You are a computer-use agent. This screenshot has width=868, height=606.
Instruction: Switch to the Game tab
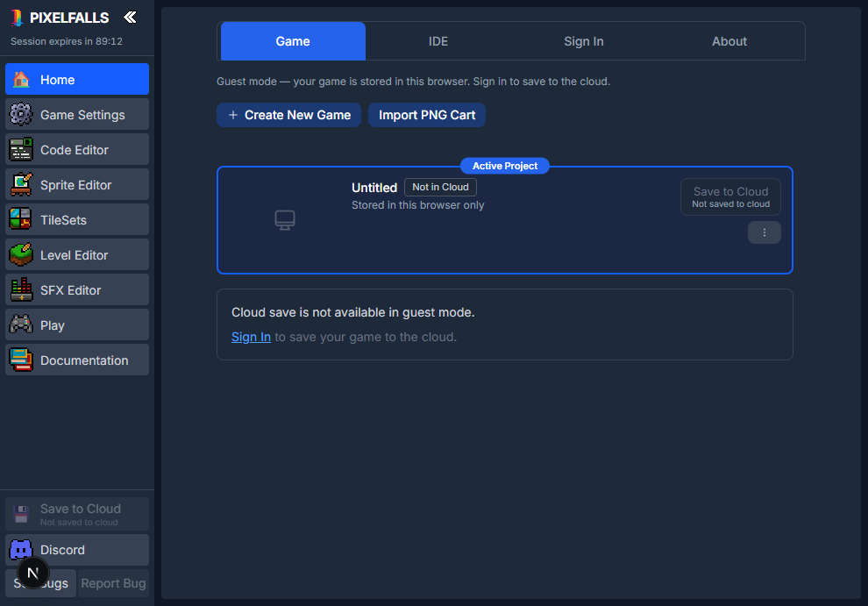pos(293,41)
